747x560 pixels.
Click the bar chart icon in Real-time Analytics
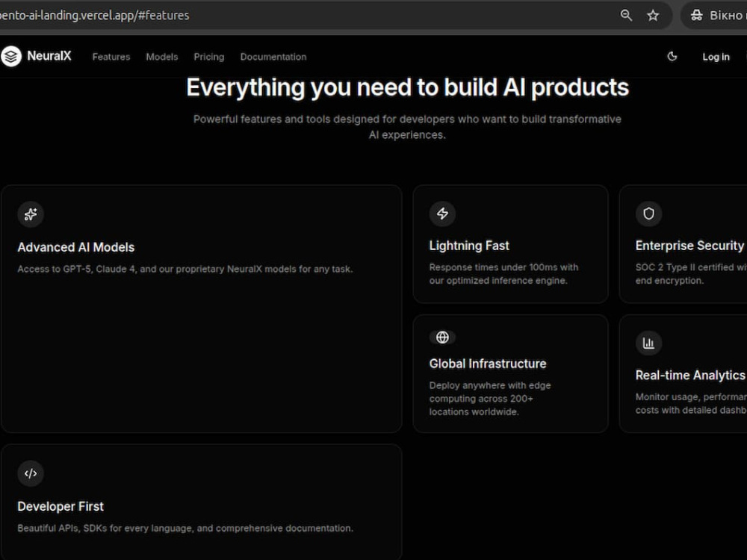648,343
